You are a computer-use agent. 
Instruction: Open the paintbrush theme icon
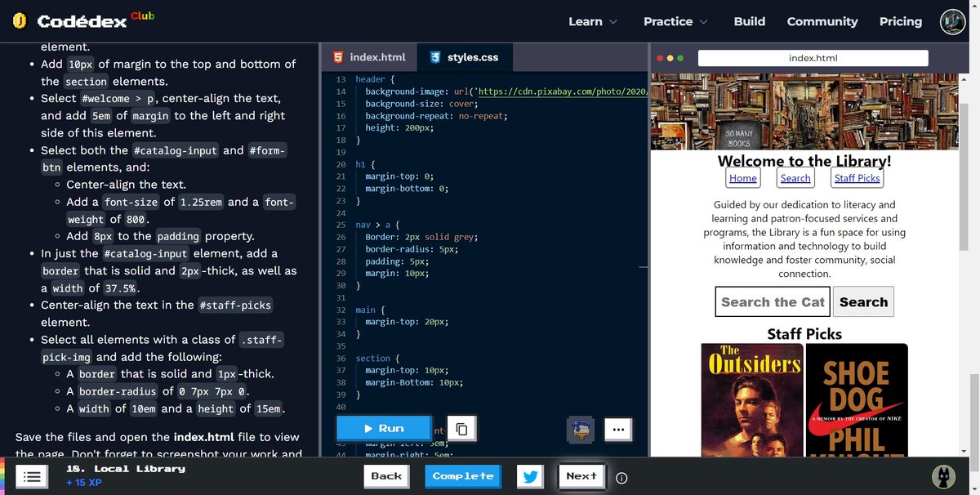click(x=580, y=429)
